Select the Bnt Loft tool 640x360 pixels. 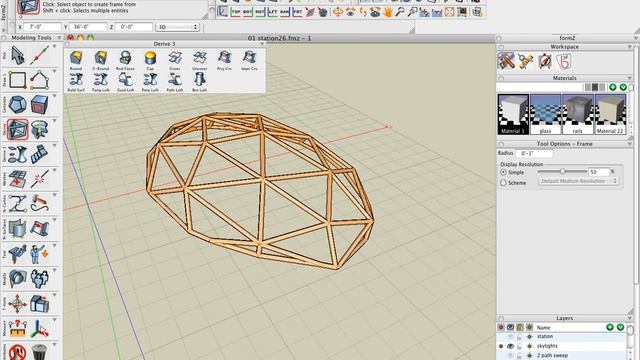coord(200,82)
